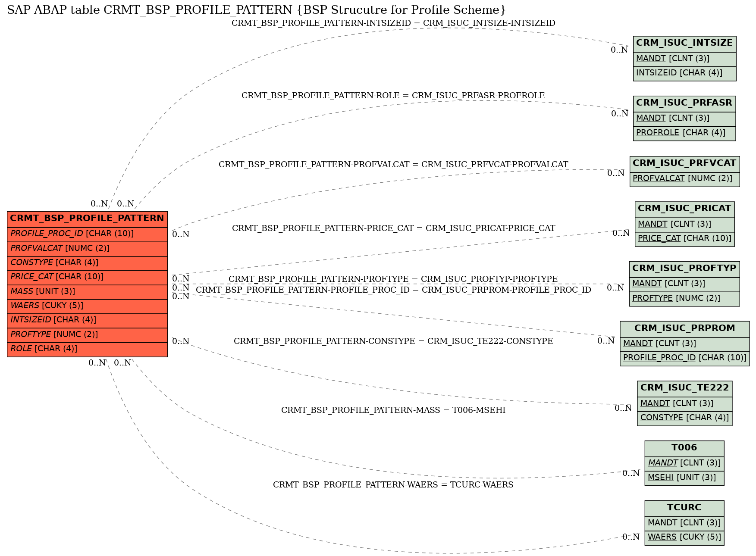Open the CRM_ISUC_PRPROM table header
The image size is (756, 556).
tap(684, 329)
